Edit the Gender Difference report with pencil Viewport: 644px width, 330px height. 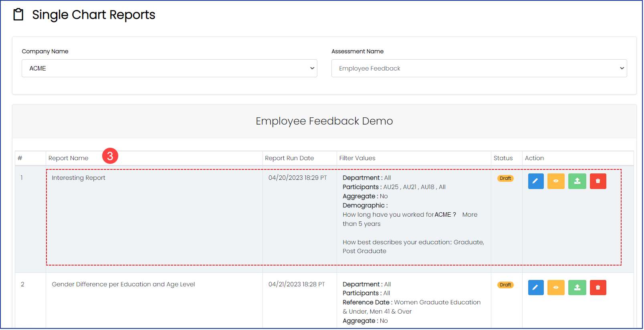click(535, 288)
